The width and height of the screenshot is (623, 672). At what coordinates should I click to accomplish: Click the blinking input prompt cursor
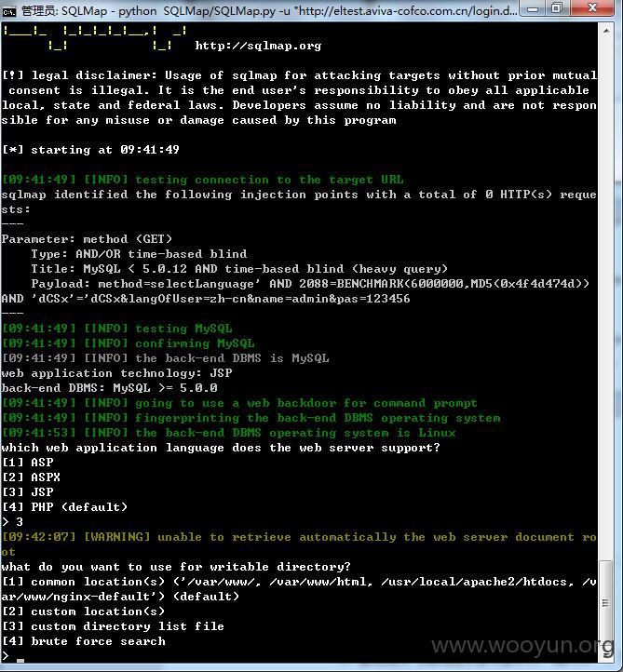20,660
